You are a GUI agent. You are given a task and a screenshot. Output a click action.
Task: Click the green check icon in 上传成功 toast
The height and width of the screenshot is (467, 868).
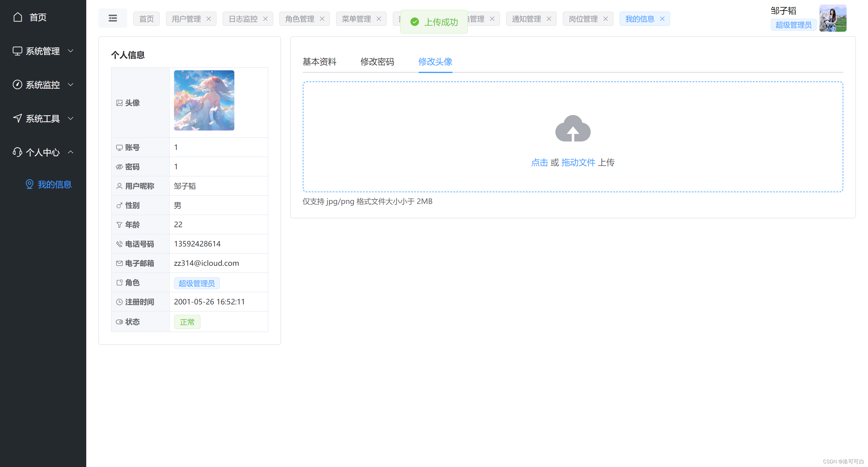point(414,22)
